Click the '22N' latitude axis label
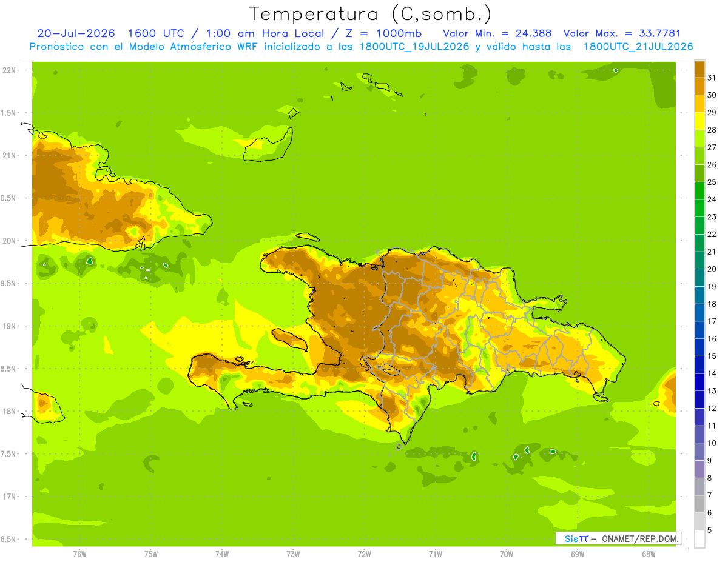 click(10, 70)
